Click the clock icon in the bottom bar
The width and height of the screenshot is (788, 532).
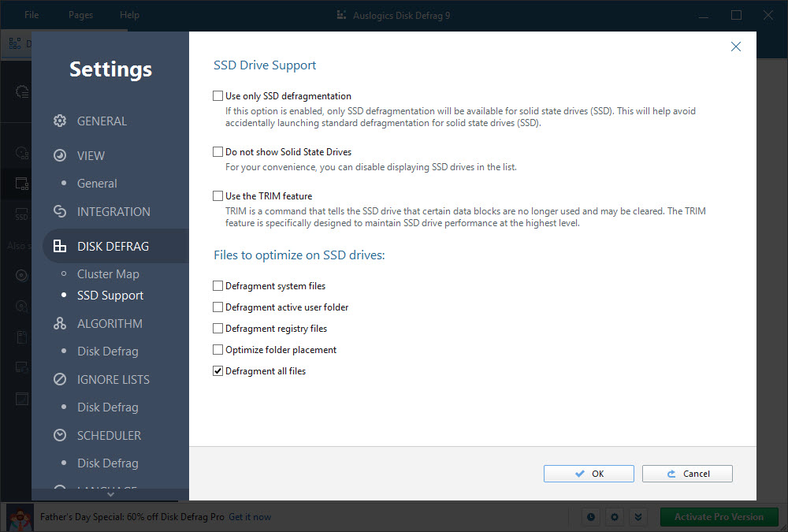591,517
